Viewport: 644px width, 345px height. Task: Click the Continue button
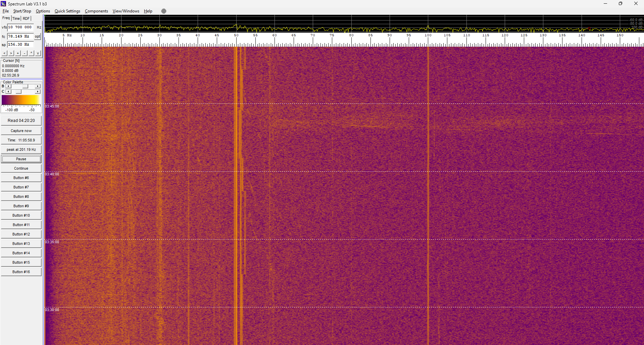21,168
